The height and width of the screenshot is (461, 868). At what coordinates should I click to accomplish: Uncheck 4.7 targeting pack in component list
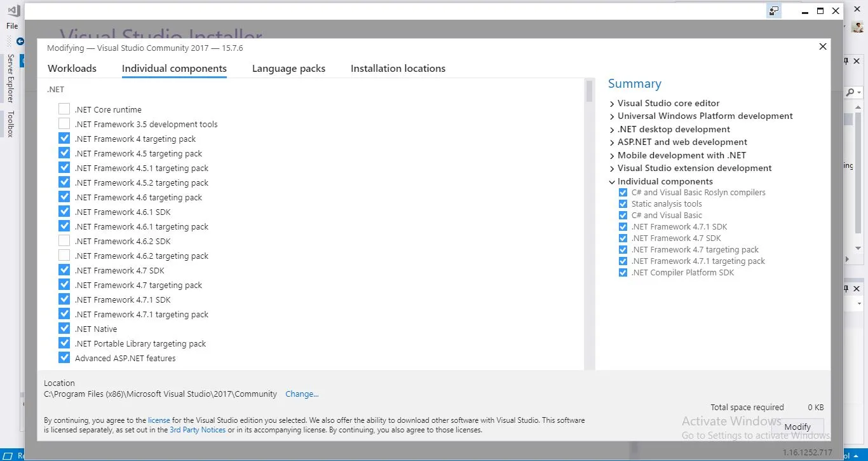(64, 285)
